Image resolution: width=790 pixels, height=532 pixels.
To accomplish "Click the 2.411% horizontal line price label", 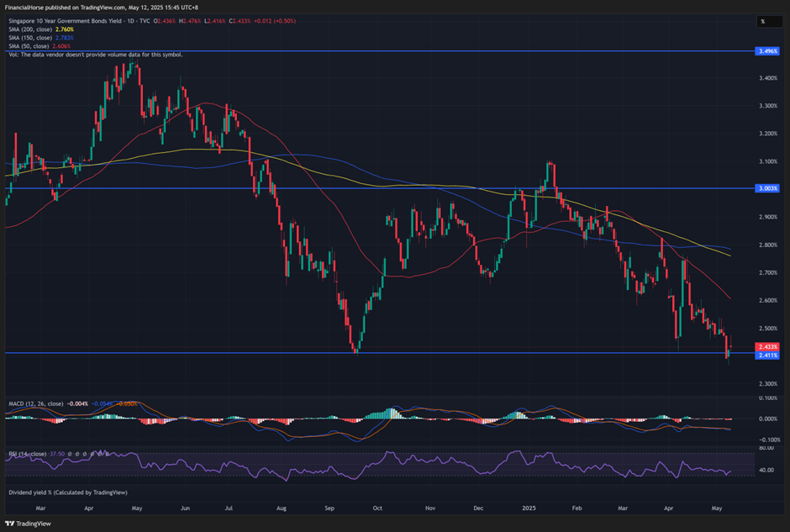I will click(768, 356).
